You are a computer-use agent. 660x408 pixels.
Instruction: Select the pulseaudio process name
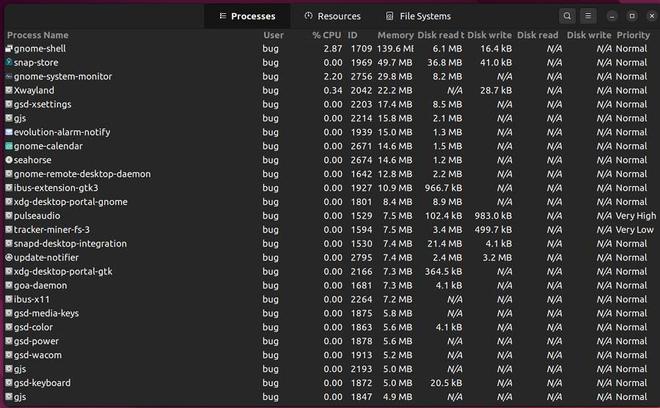[37, 216]
